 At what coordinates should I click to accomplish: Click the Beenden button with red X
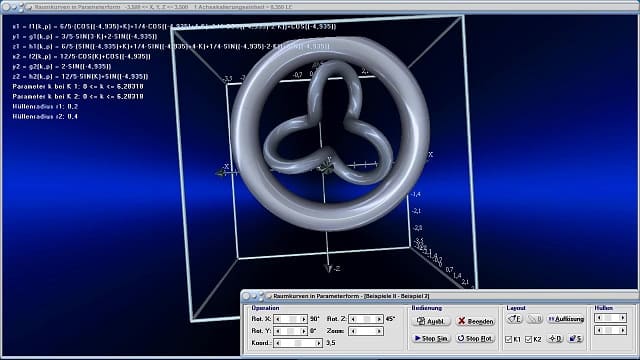pos(476,321)
